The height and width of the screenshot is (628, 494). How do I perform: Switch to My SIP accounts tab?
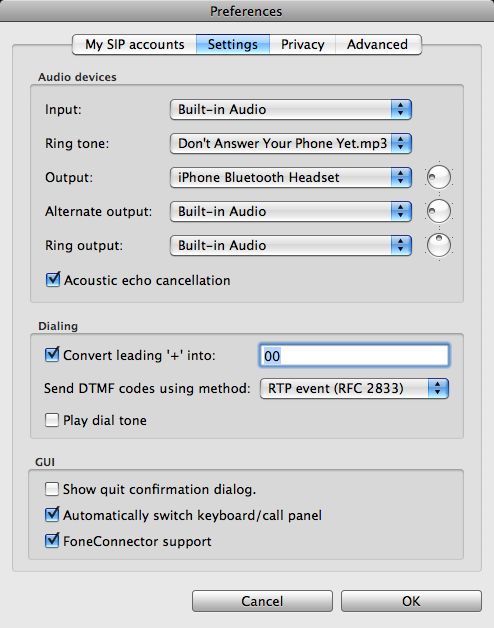[135, 44]
